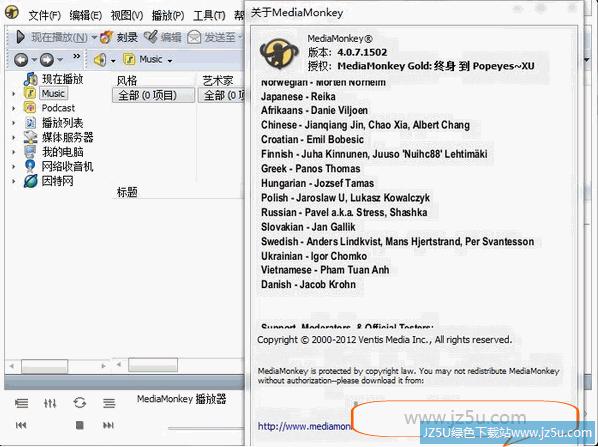Select the Media Servers (媒体服务器) node
Viewport: 598px width, 447px height.
tap(68, 137)
